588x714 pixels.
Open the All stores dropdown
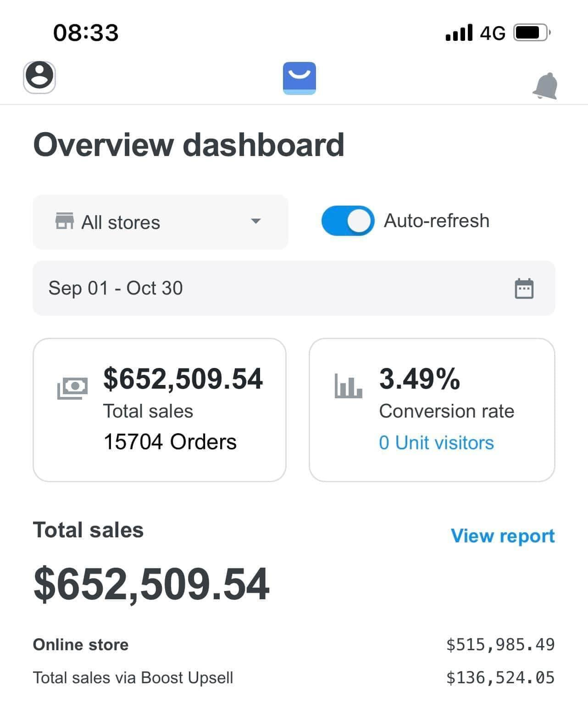click(160, 222)
